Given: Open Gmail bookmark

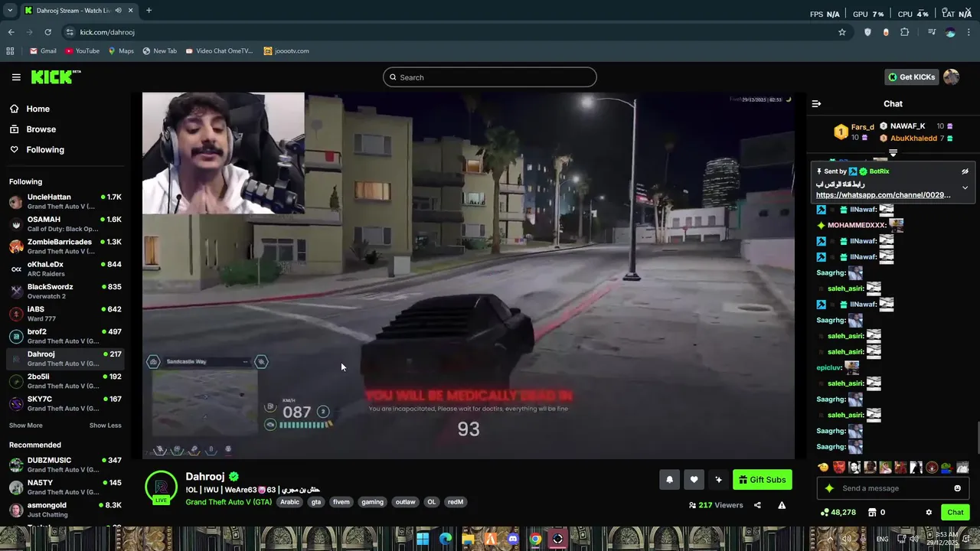Looking at the screenshot, I should [43, 51].
